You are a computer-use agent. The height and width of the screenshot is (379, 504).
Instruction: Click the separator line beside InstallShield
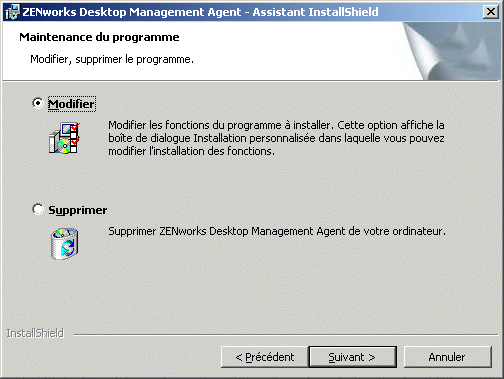point(286,334)
